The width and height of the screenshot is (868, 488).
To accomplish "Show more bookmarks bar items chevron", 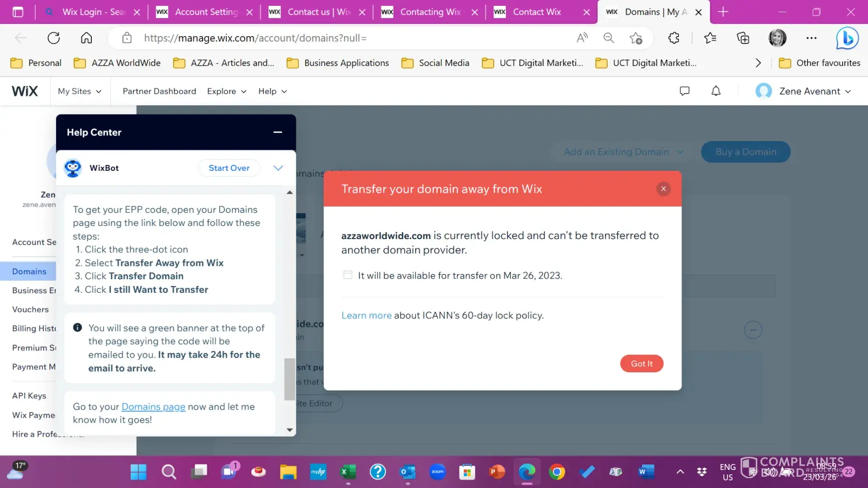I will point(758,63).
